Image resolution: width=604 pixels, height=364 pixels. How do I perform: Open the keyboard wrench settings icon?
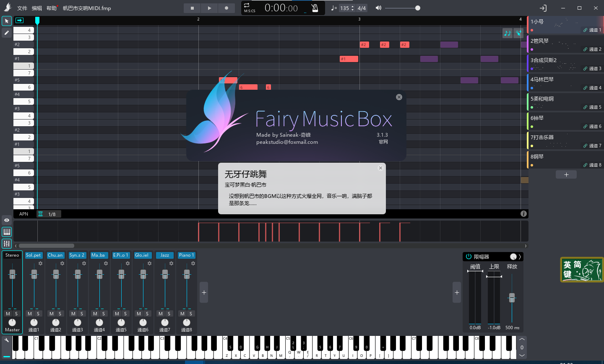7,341
